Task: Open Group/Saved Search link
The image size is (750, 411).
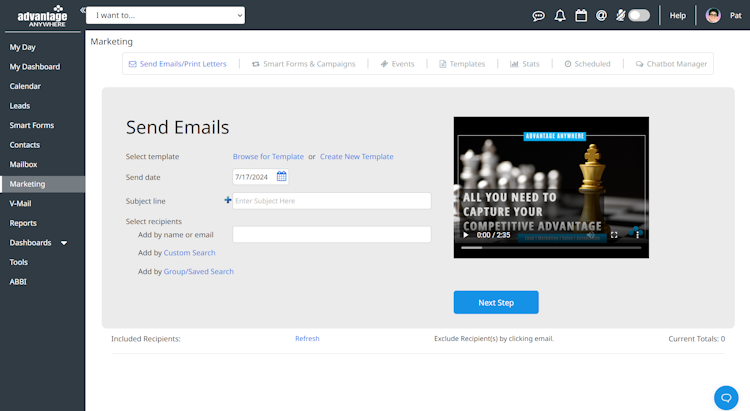Action: coord(199,271)
